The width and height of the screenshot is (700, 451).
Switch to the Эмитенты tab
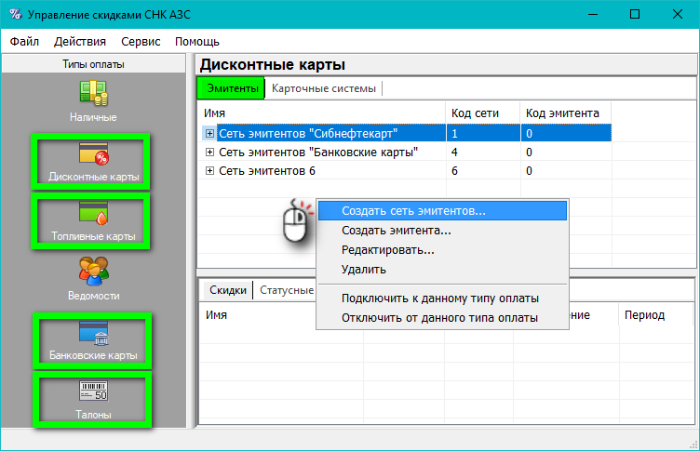(231, 89)
